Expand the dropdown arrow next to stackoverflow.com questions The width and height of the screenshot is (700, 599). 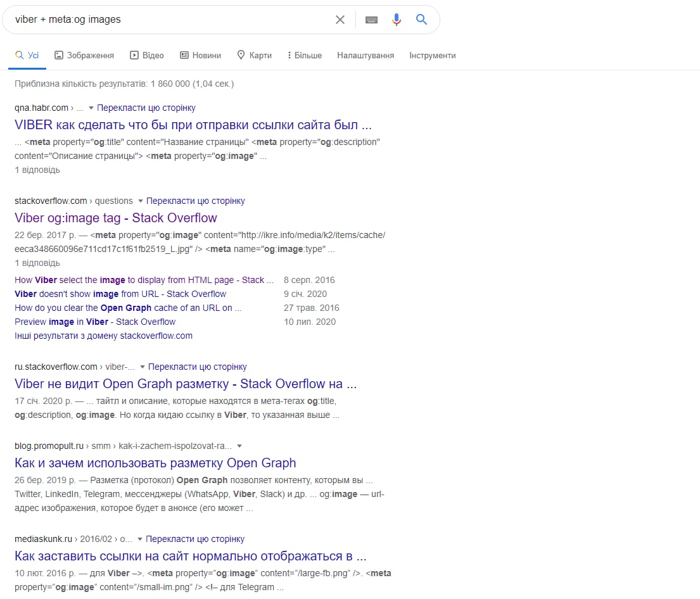tap(140, 201)
